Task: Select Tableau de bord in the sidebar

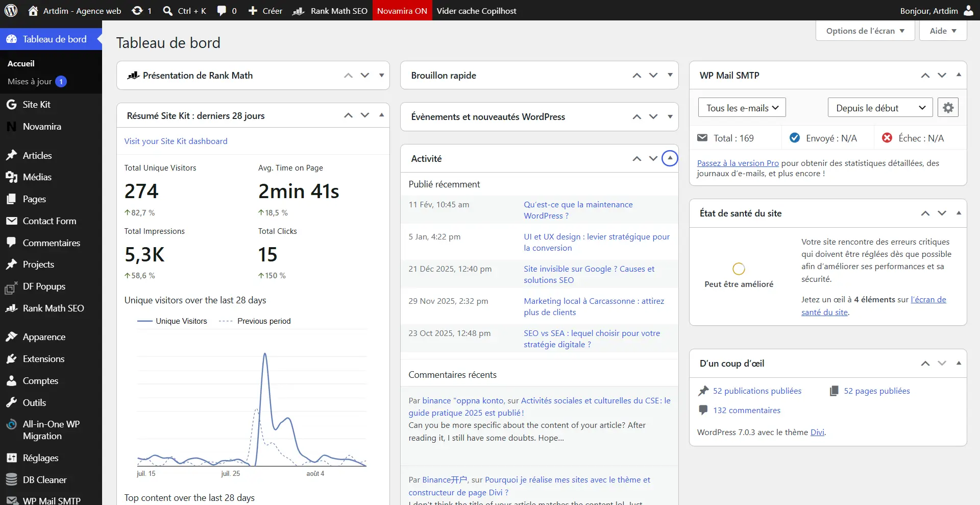Action: pos(51,39)
